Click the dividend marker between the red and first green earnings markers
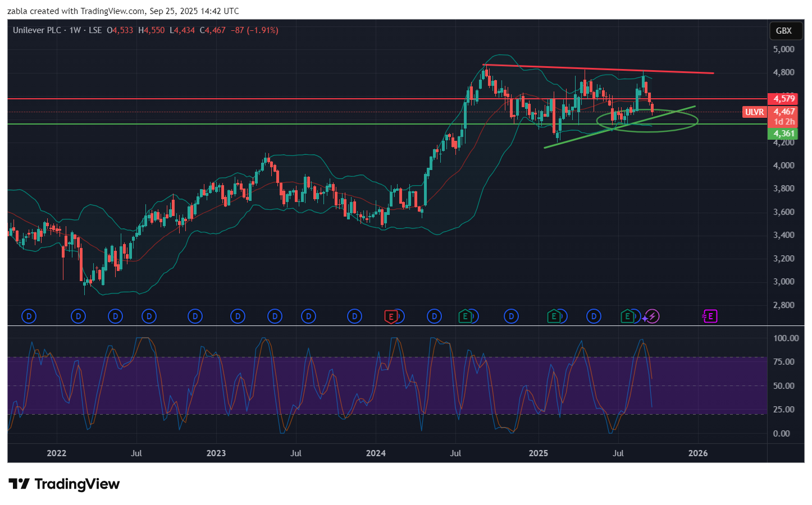Screen dimensions: 812x505 point(434,316)
